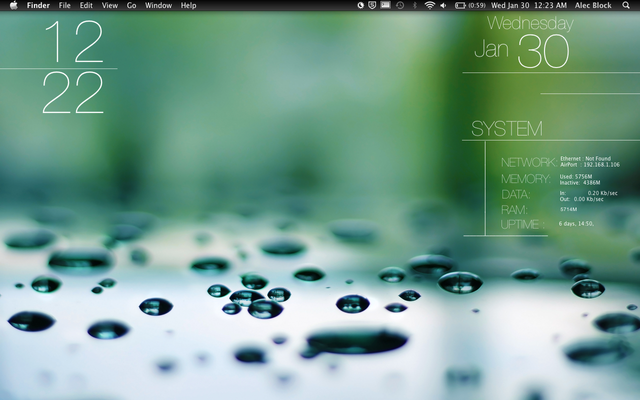Click the UPTIME label
The image size is (640, 400).
tap(522, 224)
